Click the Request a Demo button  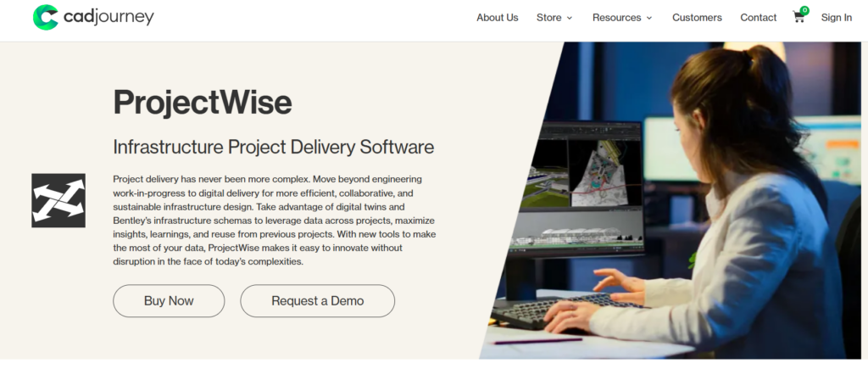[x=317, y=300]
